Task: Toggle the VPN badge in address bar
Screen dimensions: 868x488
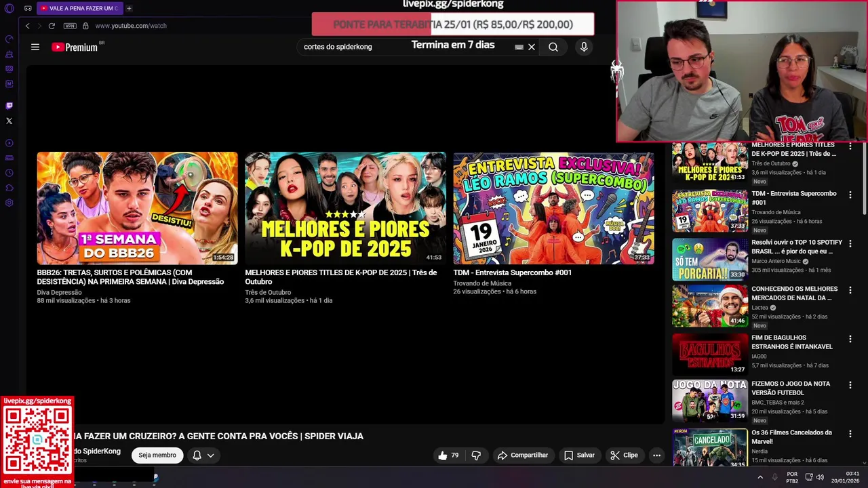Action: [x=70, y=26]
